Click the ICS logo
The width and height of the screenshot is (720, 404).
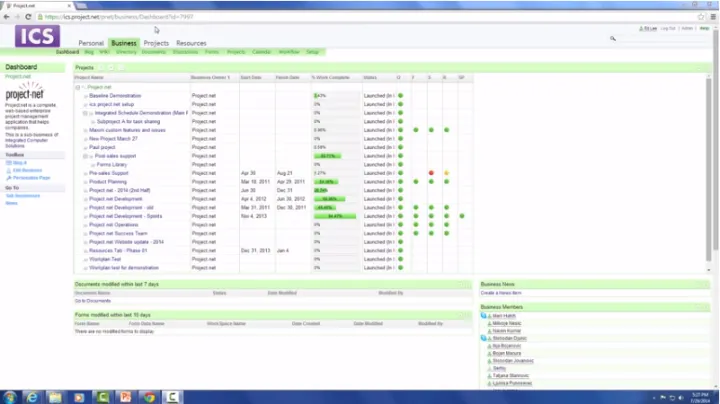(37, 37)
